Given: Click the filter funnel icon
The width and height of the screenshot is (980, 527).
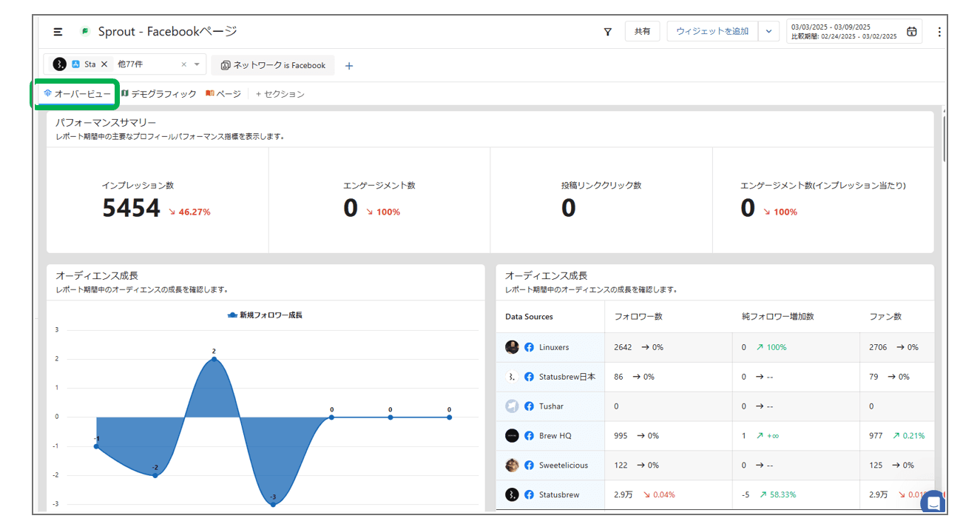Looking at the screenshot, I should [608, 32].
